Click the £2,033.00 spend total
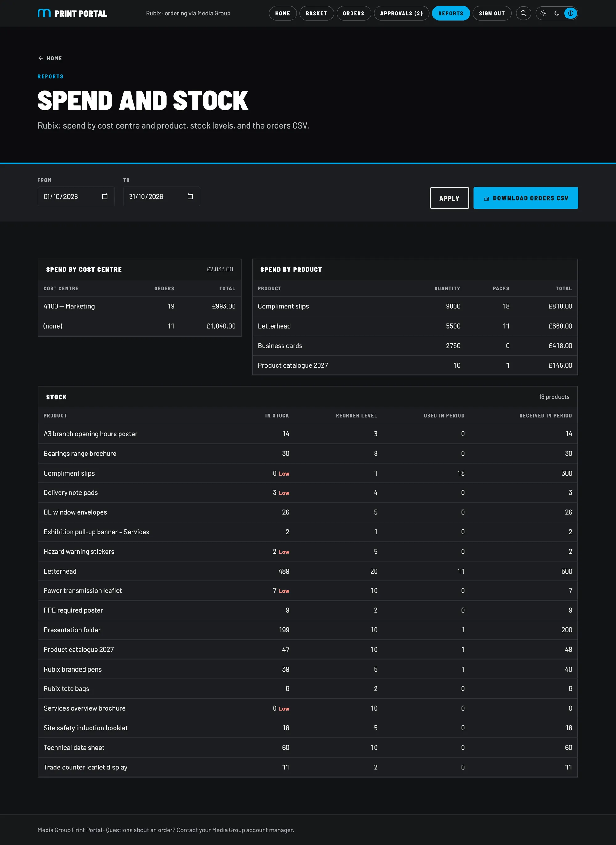The height and width of the screenshot is (845, 616). pyautogui.click(x=220, y=269)
